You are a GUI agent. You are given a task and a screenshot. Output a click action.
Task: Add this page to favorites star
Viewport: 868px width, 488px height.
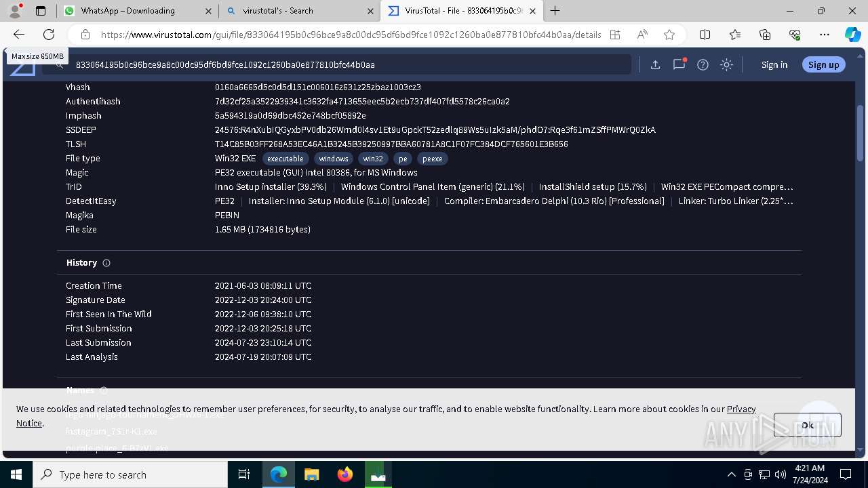point(669,35)
